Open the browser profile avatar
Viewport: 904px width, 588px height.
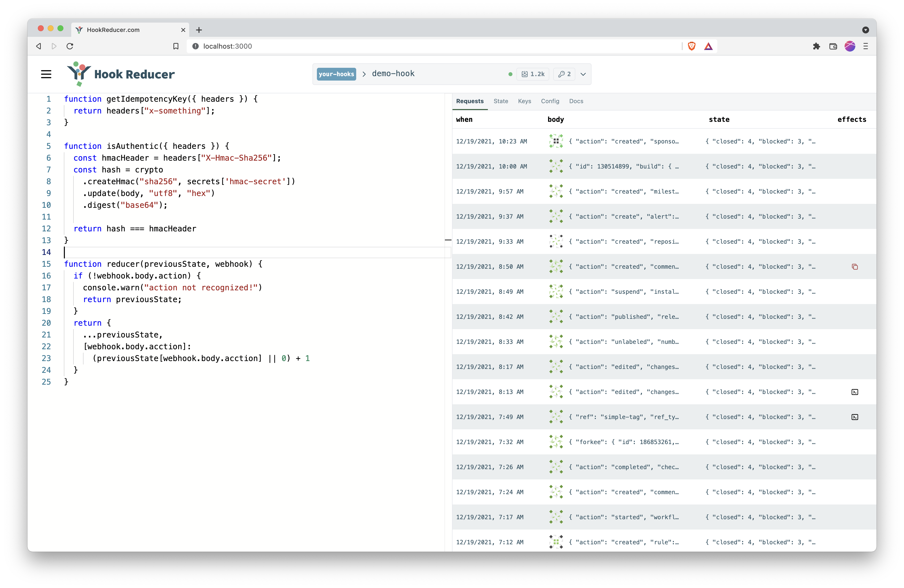[850, 46]
